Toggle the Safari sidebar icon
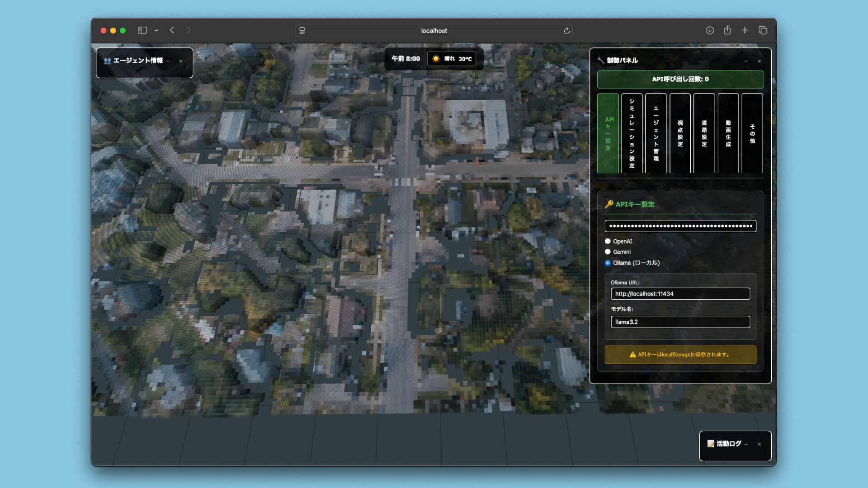868x488 pixels. coord(142,30)
